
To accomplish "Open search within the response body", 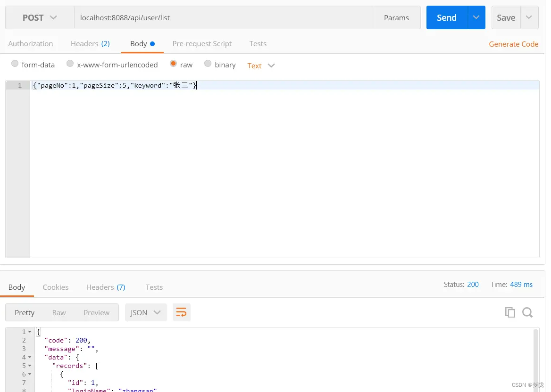I will [x=527, y=312].
